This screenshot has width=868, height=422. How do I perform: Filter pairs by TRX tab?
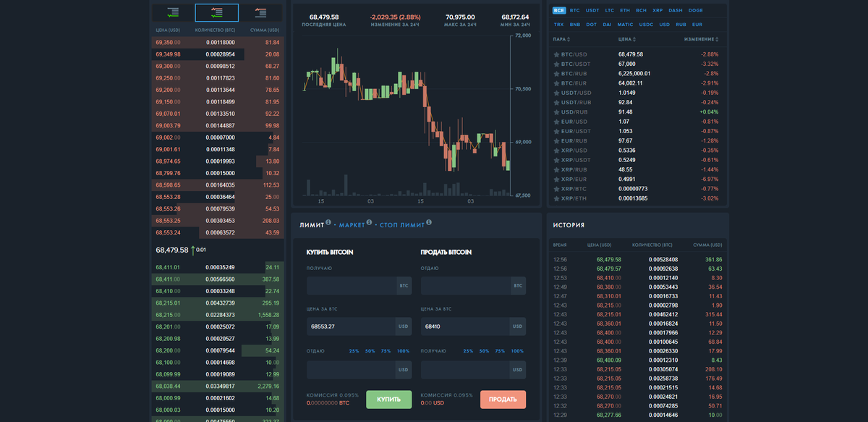559,25
